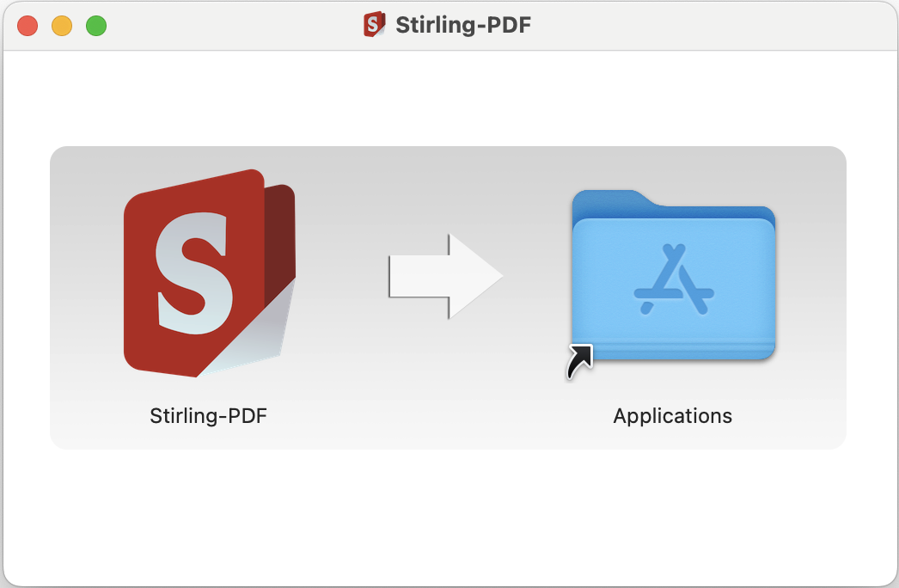The height and width of the screenshot is (588, 899).
Task: Minimize the window with the yellow button
Action: [62, 26]
